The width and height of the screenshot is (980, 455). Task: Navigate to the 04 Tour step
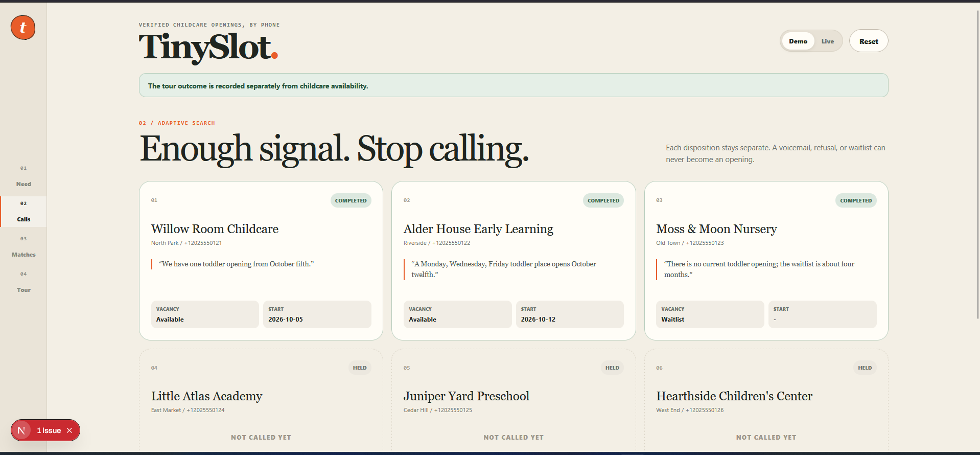[24, 282]
